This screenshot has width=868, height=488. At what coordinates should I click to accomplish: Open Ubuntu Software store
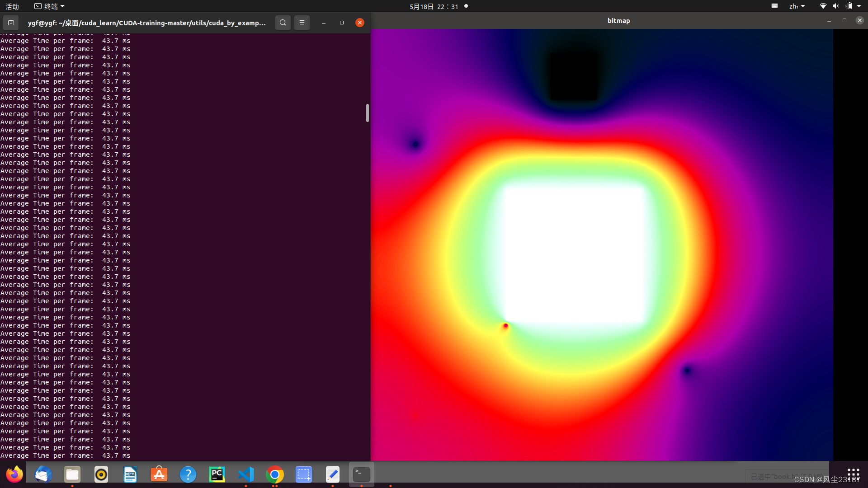(x=159, y=474)
